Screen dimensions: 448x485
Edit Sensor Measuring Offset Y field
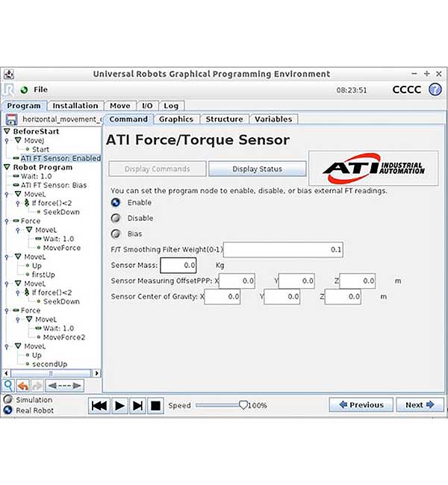point(297,281)
